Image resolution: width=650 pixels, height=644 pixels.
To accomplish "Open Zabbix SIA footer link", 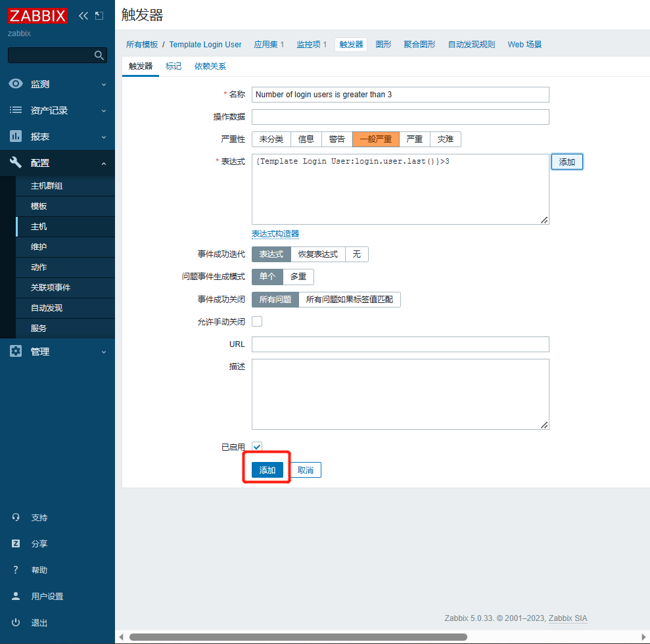I will click(x=568, y=618).
